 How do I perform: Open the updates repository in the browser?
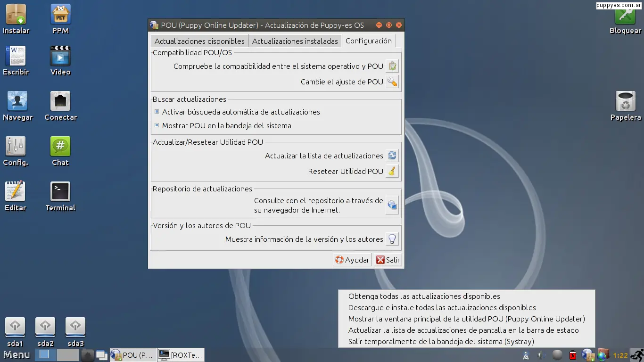pos(392,205)
